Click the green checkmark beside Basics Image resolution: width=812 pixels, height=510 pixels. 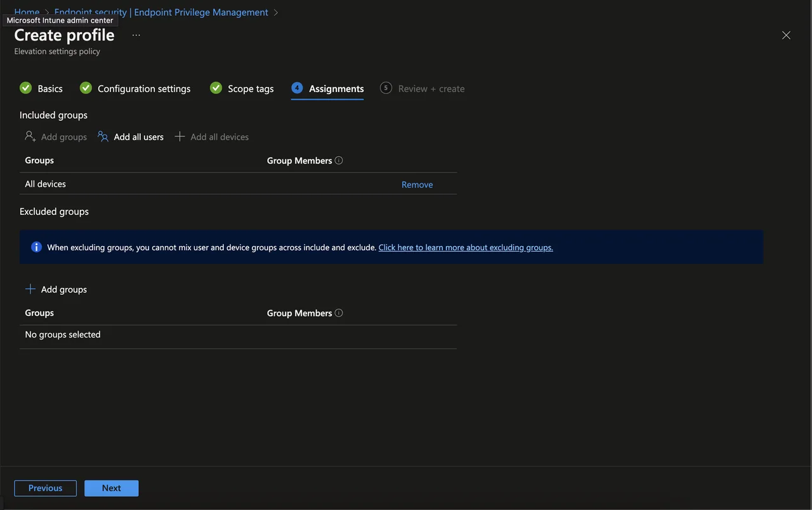coord(25,88)
